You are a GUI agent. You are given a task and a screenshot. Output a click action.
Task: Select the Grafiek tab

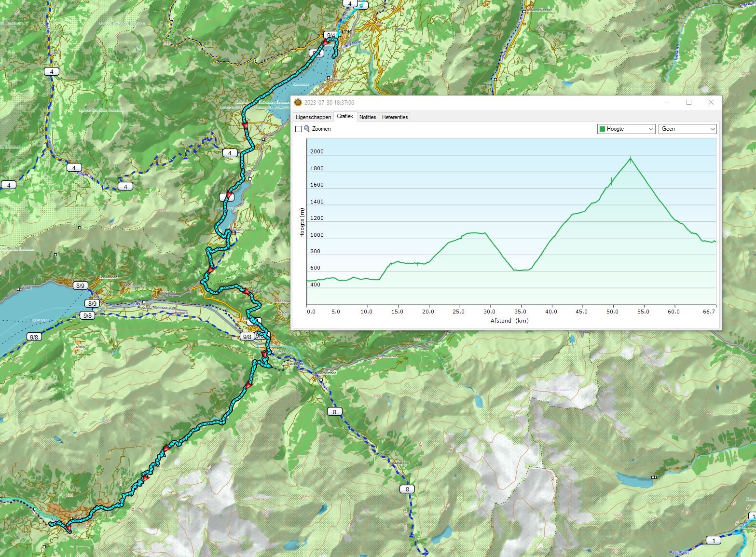[345, 116]
